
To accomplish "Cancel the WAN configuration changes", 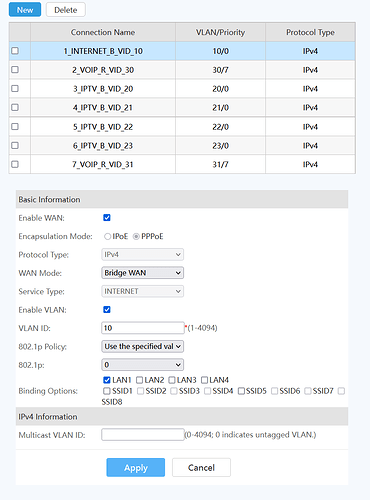I will pos(201,467).
